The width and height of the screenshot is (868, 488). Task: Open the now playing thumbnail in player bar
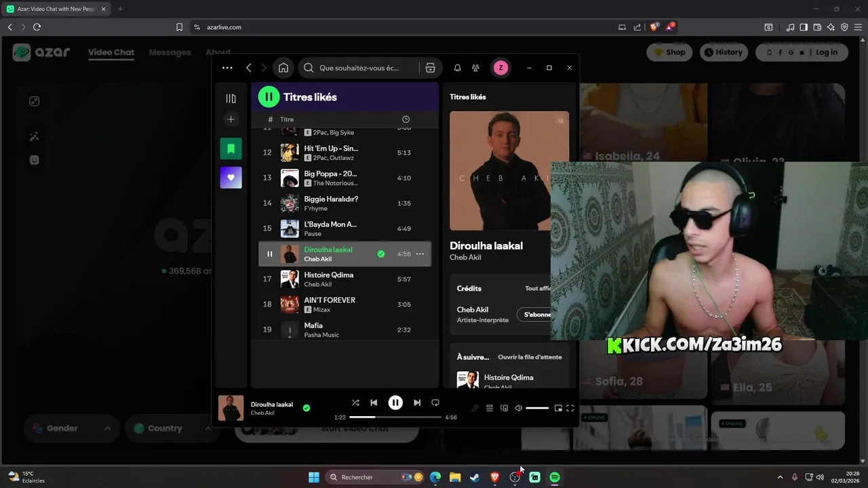231,408
